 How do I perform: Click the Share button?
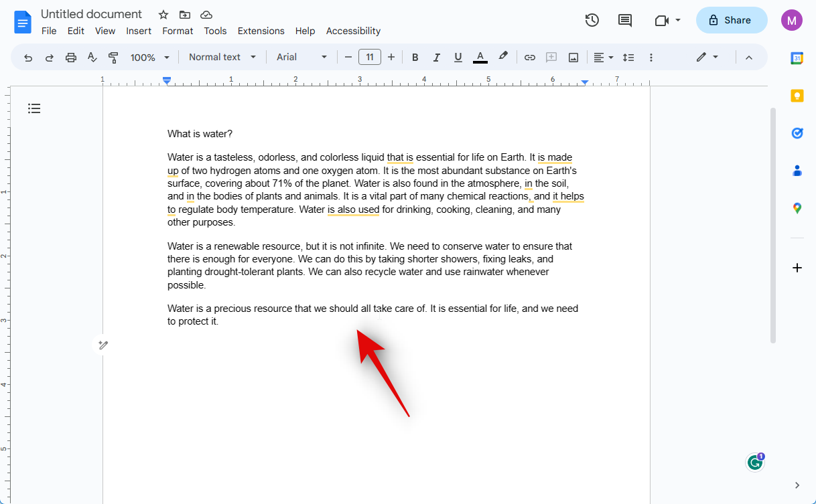coord(731,20)
